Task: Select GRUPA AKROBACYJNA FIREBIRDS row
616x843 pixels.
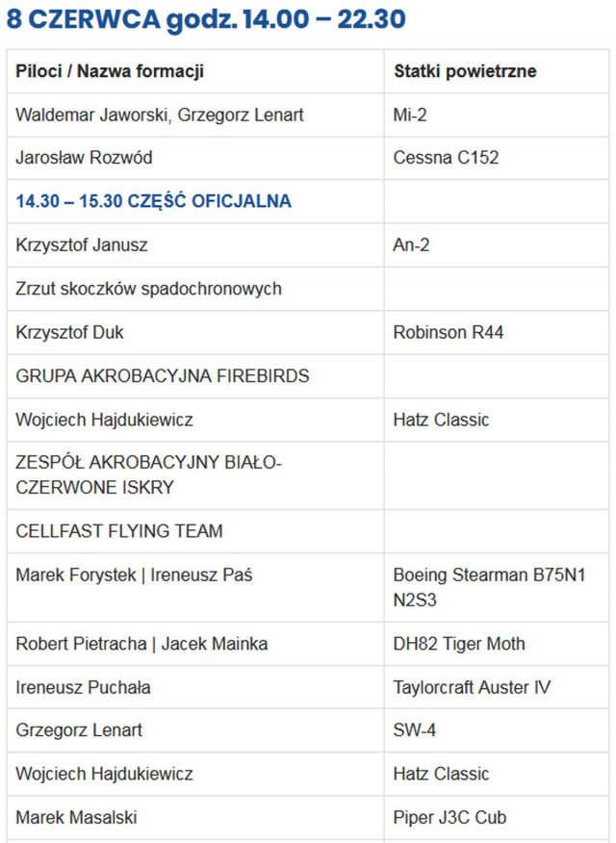Action: coord(308,376)
